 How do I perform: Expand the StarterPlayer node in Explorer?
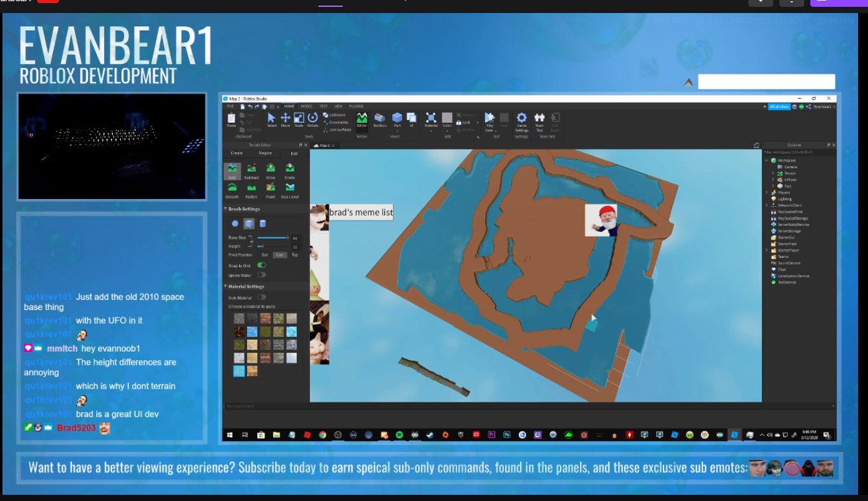click(766, 250)
